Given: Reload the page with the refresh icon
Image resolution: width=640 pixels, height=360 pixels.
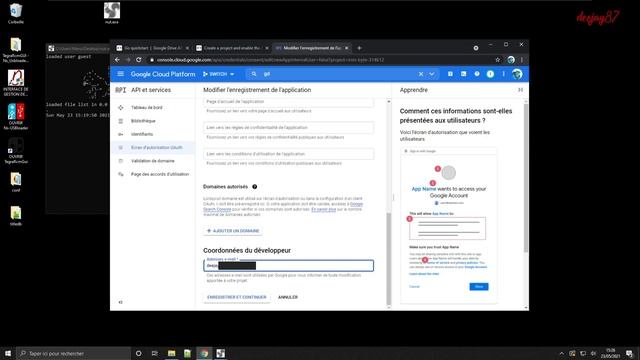Looking at the screenshot, I should click(139, 60).
